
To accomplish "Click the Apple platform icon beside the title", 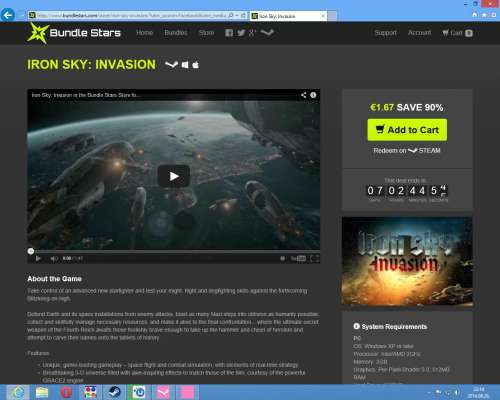I will (x=196, y=65).
